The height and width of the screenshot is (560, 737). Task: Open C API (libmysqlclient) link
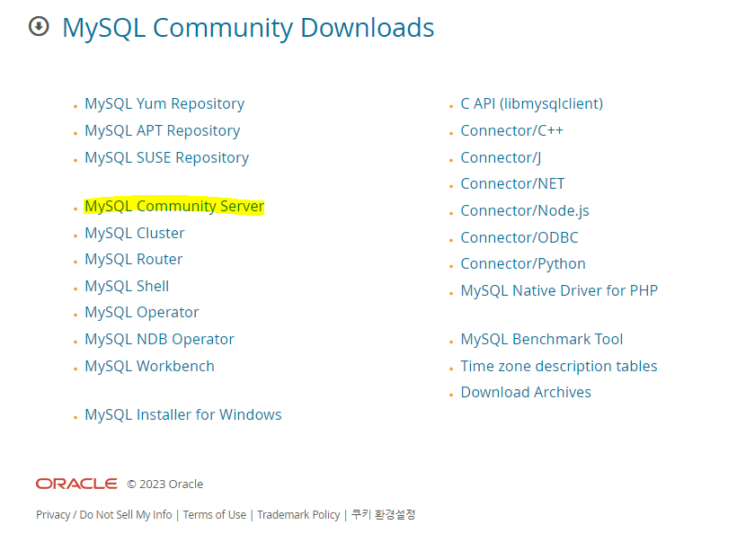(531, 104)
